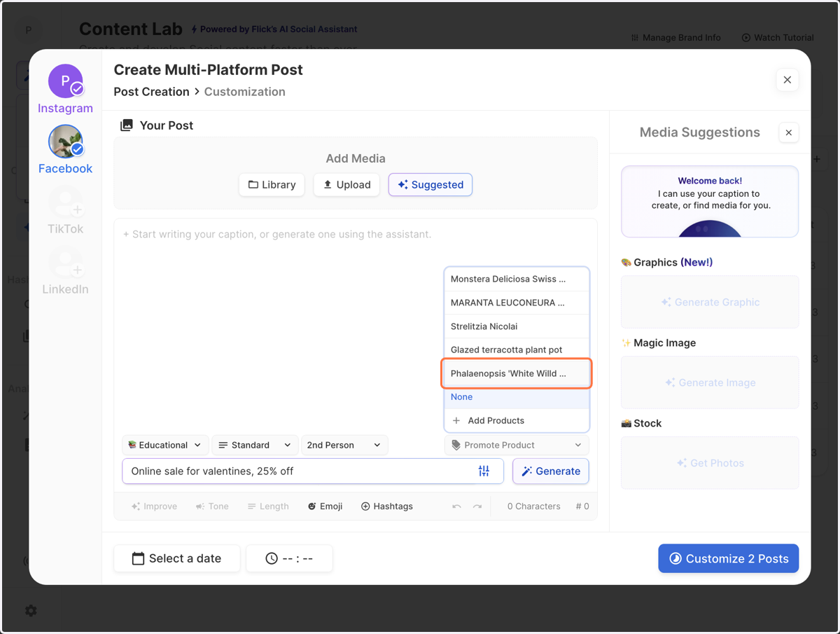
Task: Click the Tone tool
Action: point(212,506)
